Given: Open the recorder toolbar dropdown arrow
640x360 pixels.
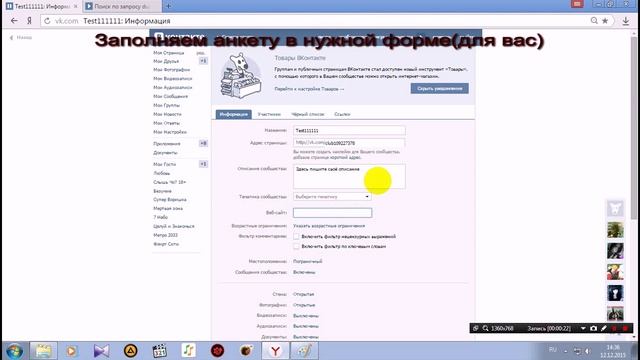Looking at the screenshot, I should [583, 328].
